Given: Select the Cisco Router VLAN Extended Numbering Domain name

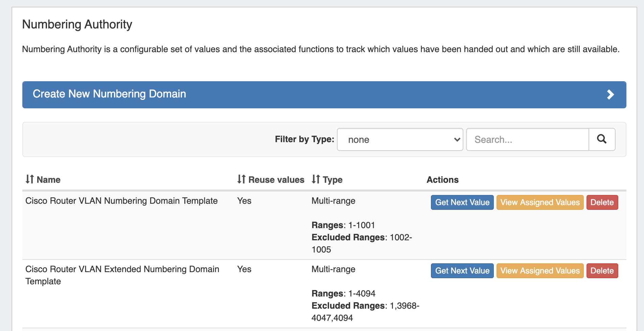Looking at the screenshot, I should tap(122, 269).
